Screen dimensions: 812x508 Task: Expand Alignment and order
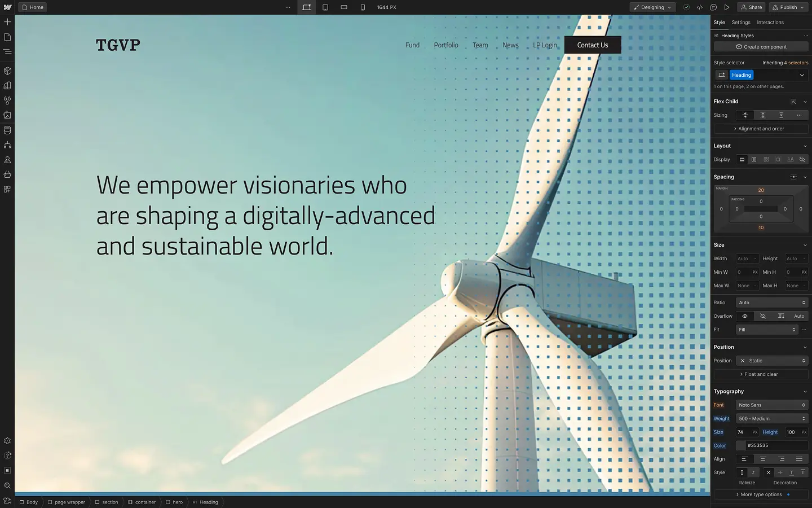pyautogui.click(x=761, y=129)
